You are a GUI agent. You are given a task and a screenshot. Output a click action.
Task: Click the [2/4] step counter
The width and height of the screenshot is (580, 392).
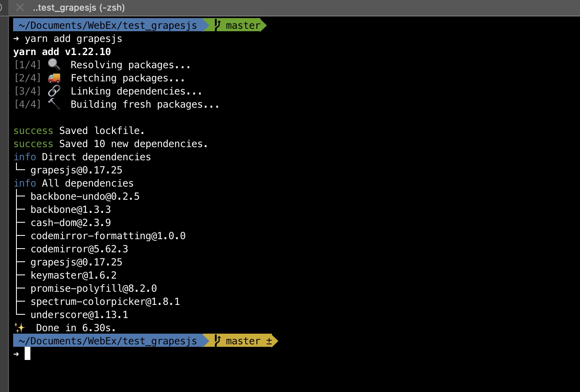point(28,78)
